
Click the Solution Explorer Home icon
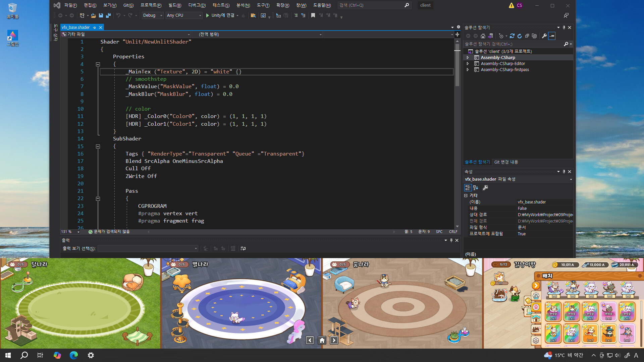[483, 36]
